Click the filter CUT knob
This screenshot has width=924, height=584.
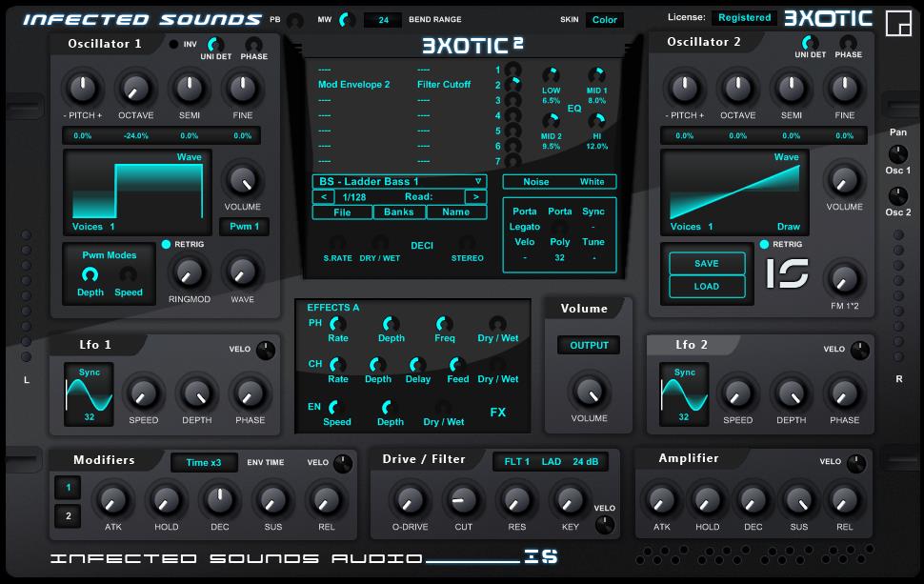[463, 500]
